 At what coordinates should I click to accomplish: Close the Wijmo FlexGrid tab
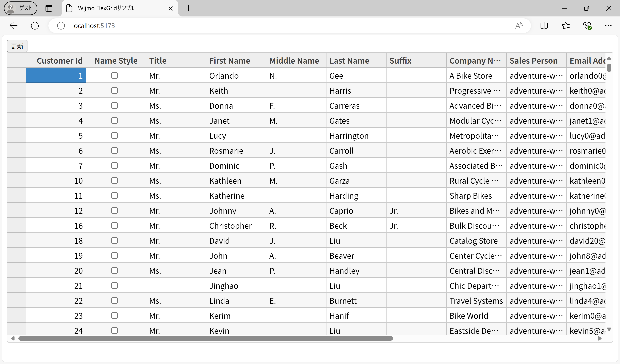[x=170, y=8]
